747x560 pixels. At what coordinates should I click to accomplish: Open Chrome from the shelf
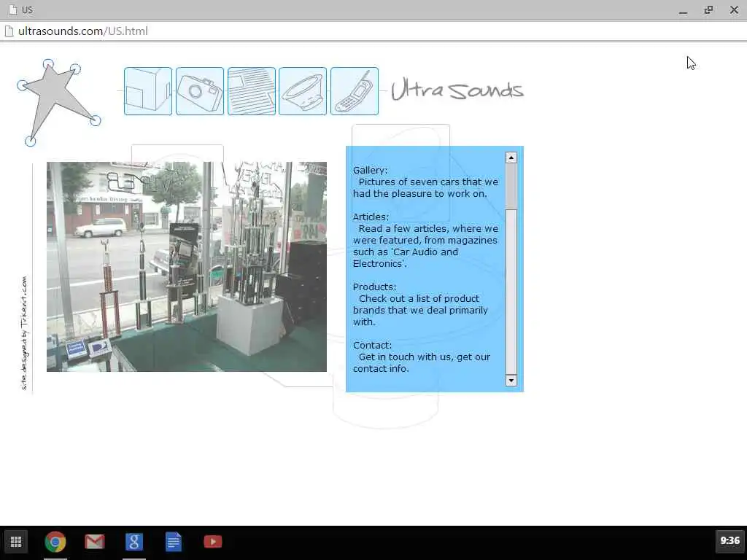pos(55,542)
